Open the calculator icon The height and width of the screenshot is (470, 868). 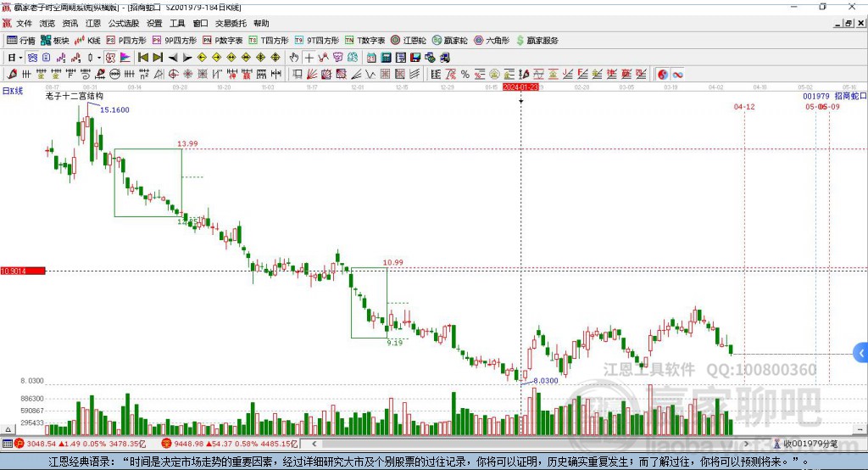pyautogui.click(x=386, y=58)
